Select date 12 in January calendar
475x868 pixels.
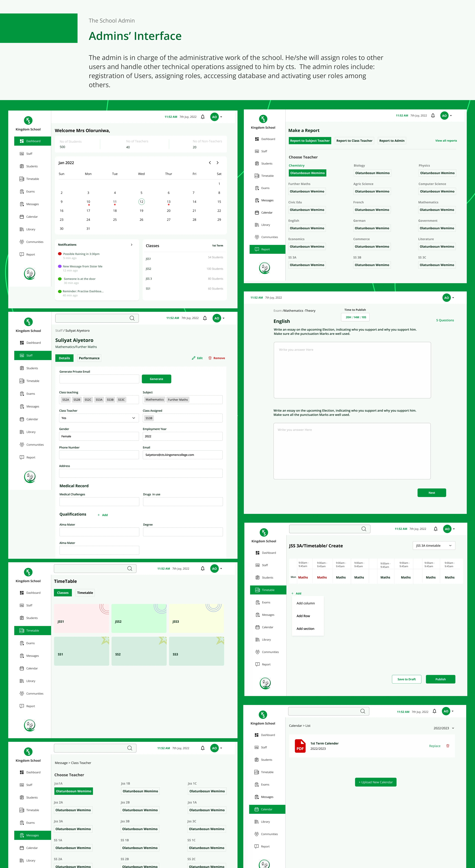tap(141, 202)
